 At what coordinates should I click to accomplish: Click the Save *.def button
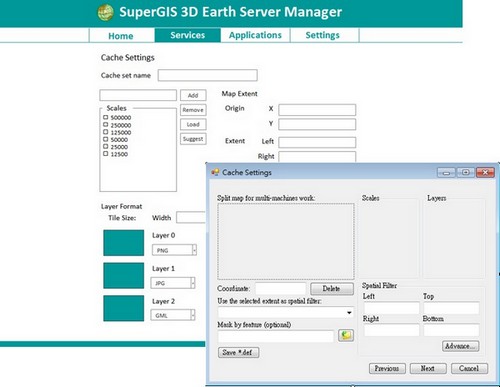tap(238, 352)
